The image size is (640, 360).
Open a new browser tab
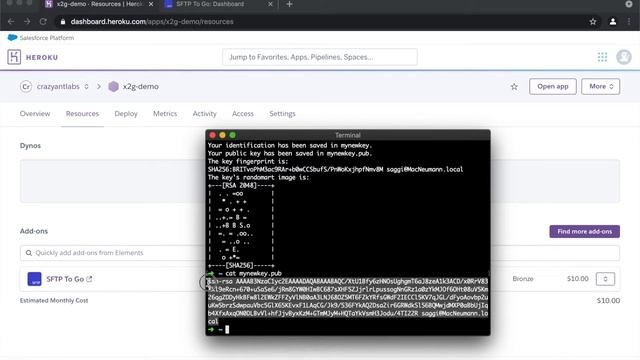(x=289, y=4)
